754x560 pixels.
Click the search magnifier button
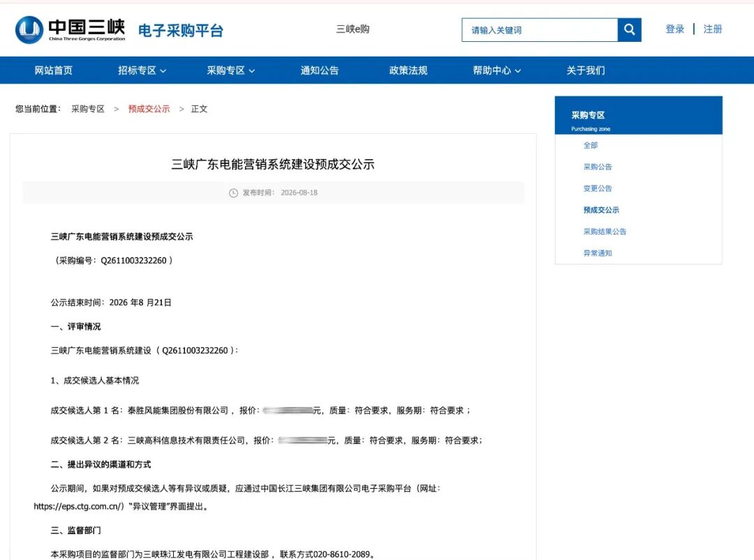(629, 30)
